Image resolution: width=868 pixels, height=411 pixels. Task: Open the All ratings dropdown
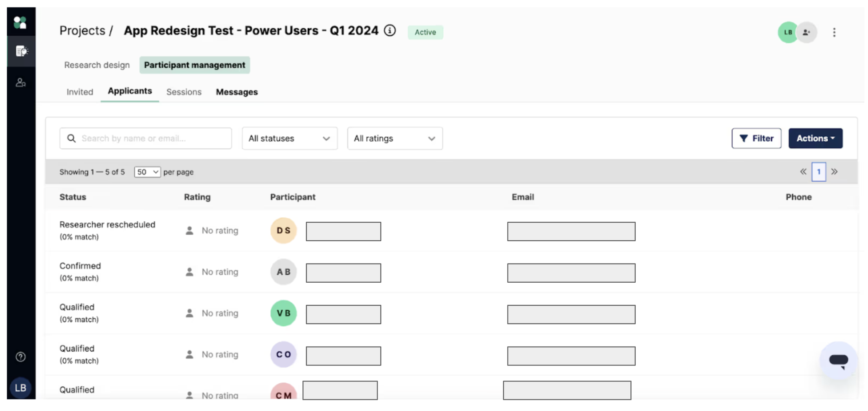pos(395,138)
